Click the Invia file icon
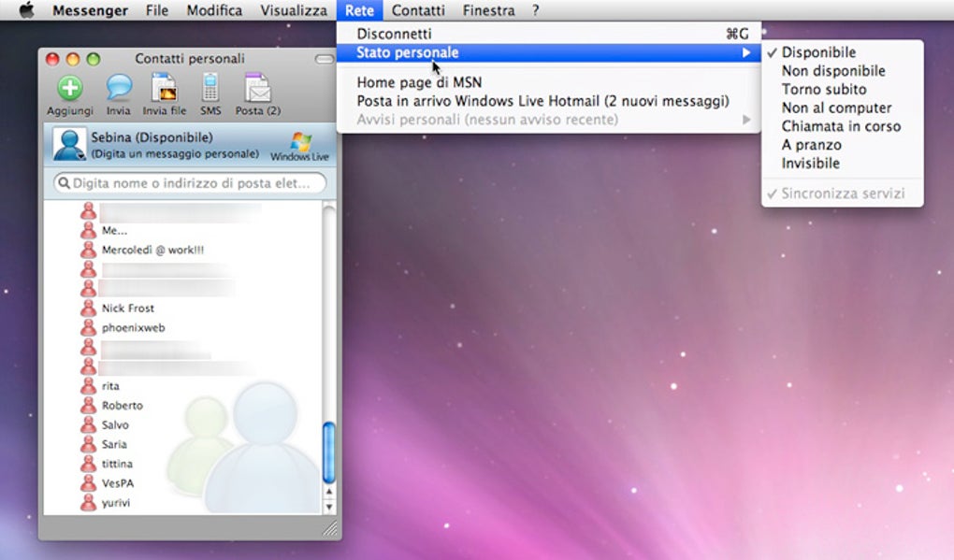Viewport: 954px width, 560px height. coord(165,88)
